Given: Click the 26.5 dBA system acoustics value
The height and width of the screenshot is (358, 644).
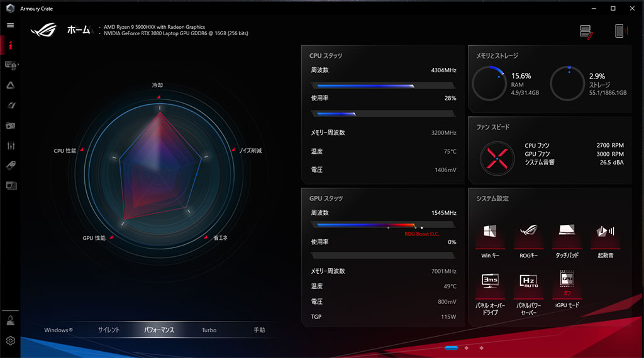Looking at the screenshot, I should 611,163.
